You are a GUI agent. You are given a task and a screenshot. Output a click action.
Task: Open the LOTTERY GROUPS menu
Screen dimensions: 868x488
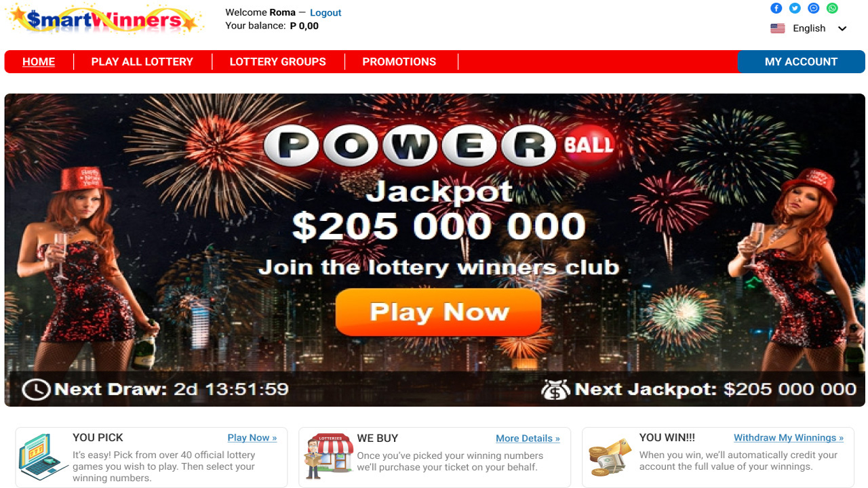tap(278, 62)
